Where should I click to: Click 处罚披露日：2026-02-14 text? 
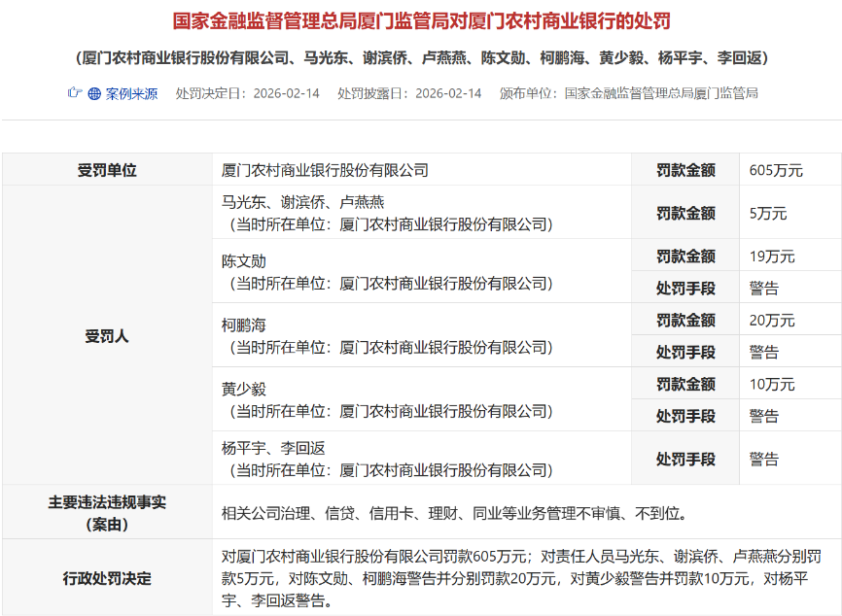pyautogui.click(x=409, y=94)
